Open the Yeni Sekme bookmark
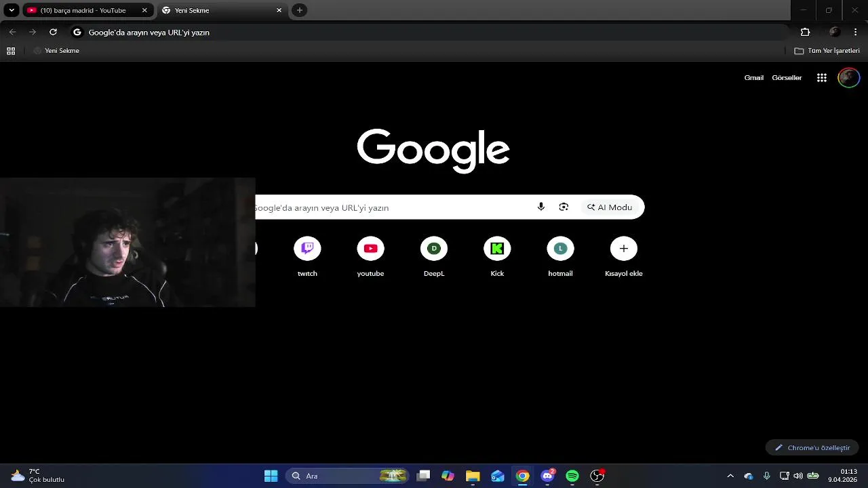Screen dimensions: 868x488 (56, 51)
